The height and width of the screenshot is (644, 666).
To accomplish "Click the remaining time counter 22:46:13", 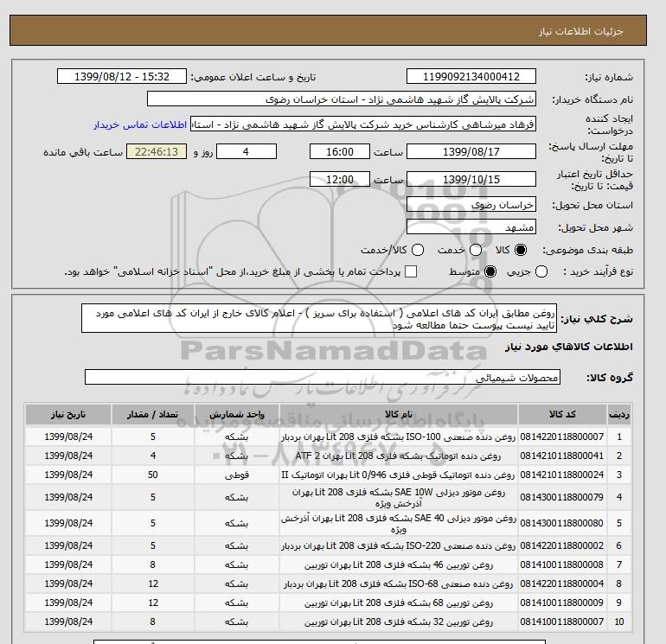I will click(157, 151).
